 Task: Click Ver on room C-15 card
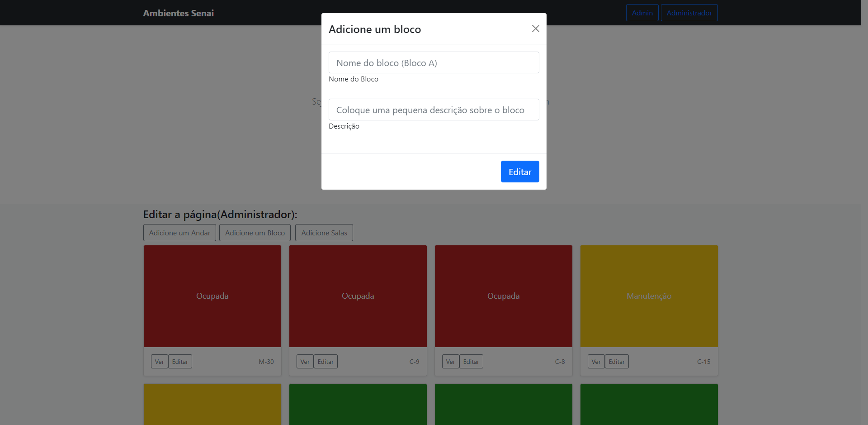[x=596, y=362]
